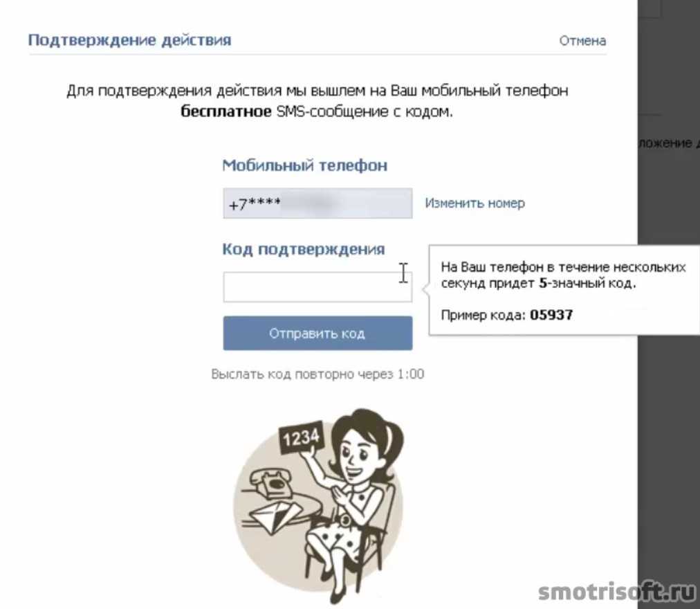
Task: Click the bold бесплатное word in the description
Action: tap(226, 111)
